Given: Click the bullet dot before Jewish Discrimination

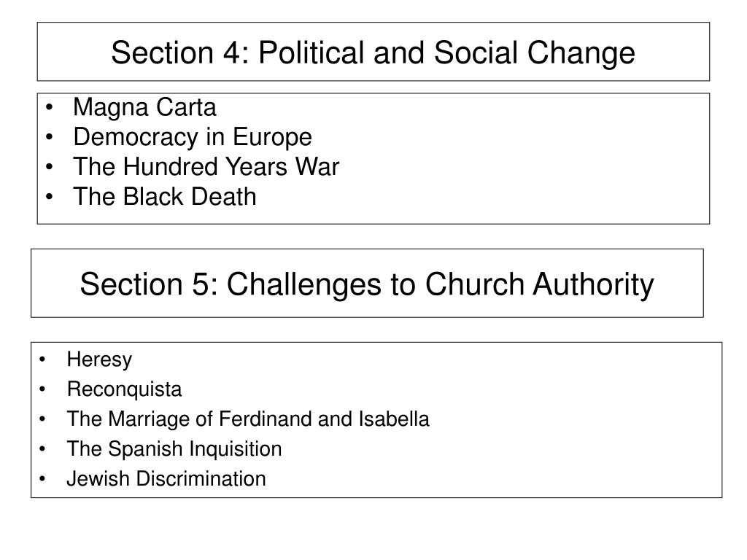Looking at the screenshot, I should (x=42, y=478).
